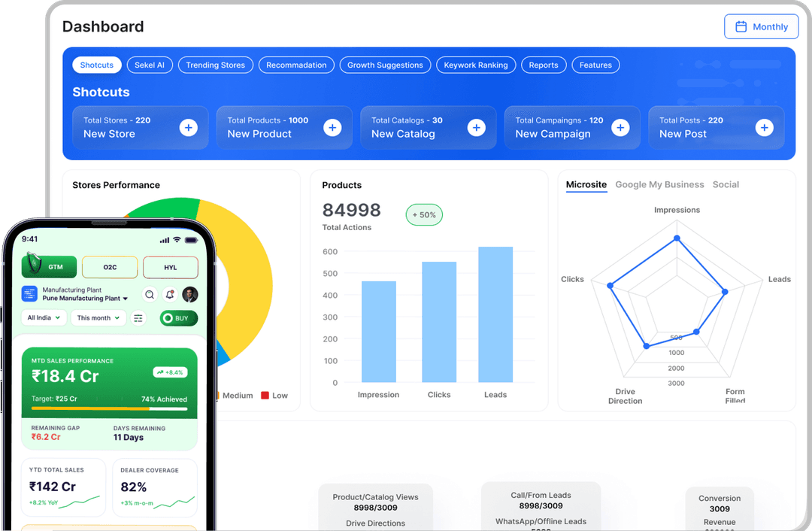Switch to the Sekel AI tab
This screenshot has width=812, height=531.
pyautogui.click(x=150, y=65)
